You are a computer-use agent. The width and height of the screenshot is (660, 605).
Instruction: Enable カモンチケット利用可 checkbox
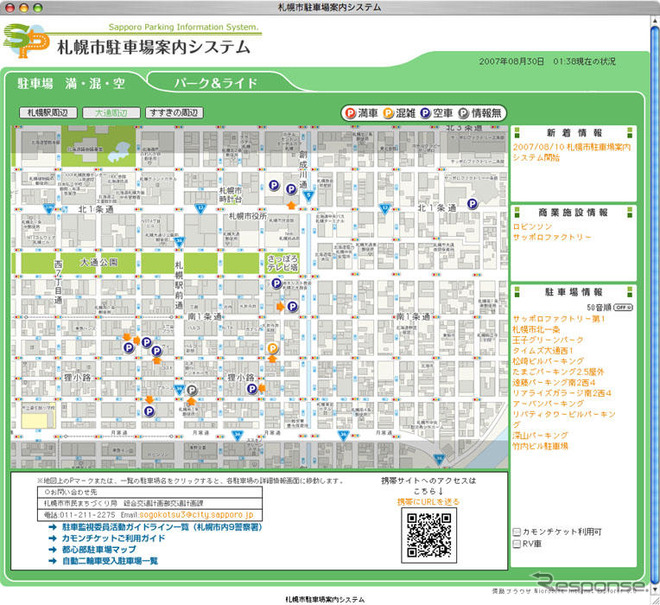tap(516, 532)
